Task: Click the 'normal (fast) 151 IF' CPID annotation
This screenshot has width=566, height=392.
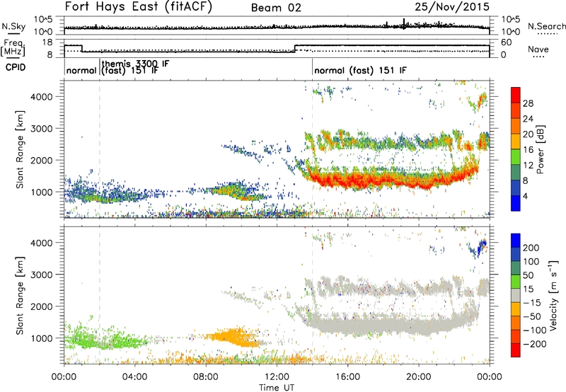Action: pos(360,70)
